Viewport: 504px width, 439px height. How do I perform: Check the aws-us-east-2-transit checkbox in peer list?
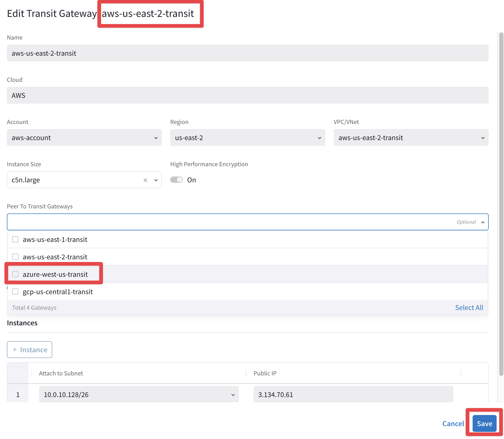pyautogui.click(x=15, y=257)
